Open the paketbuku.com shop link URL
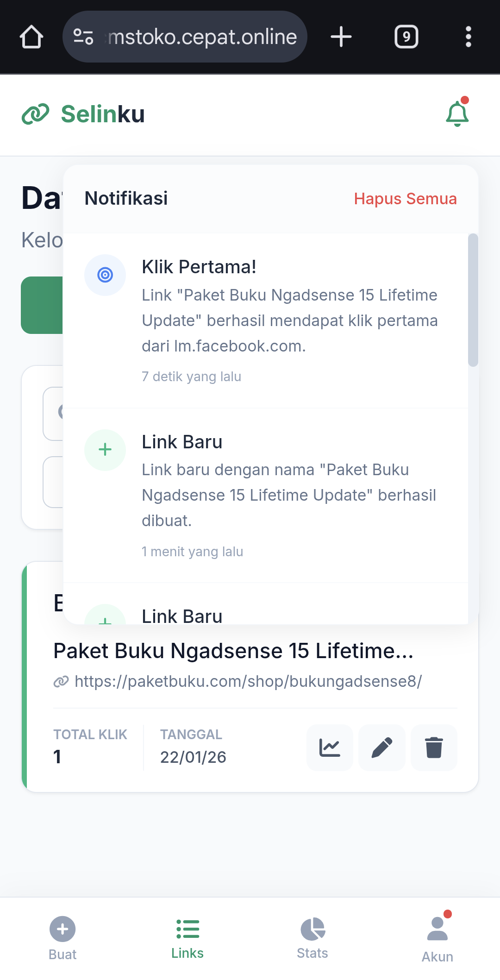This screenshot has width=500, height=980. 248,681
